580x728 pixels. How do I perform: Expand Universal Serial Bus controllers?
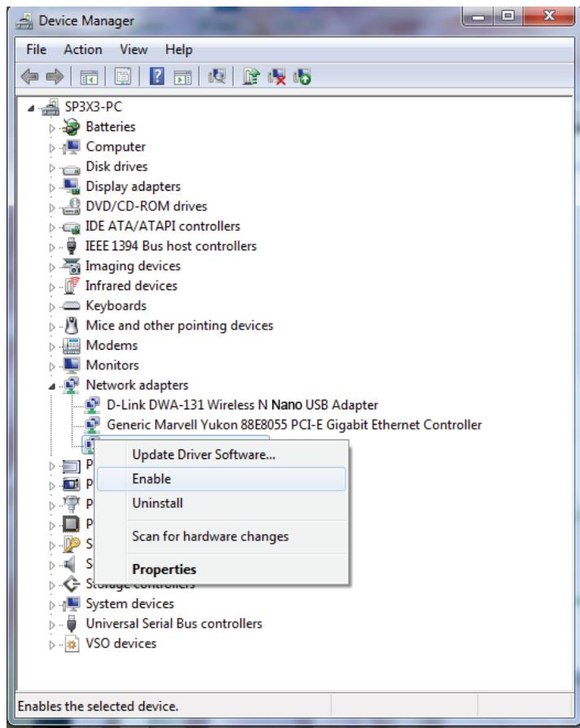[x=52, y=625]
